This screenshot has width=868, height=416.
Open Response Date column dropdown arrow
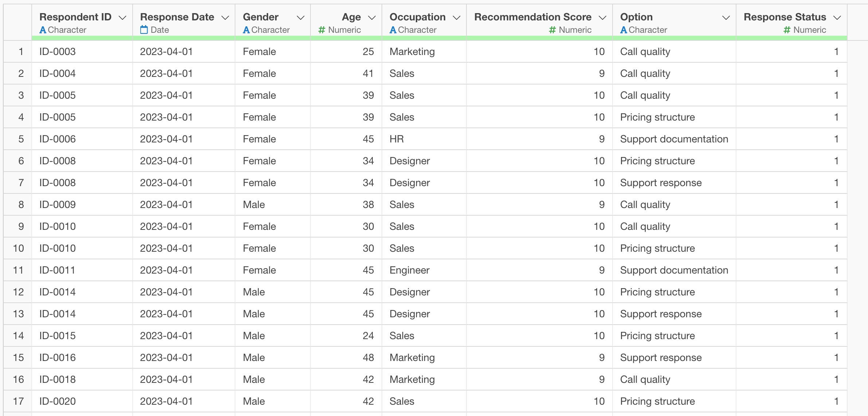(x=225, y=17)
